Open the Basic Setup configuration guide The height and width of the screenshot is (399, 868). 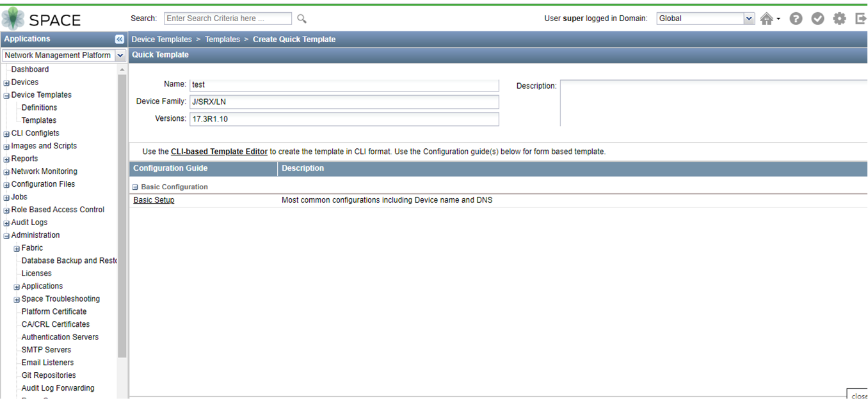coord(153,199)
